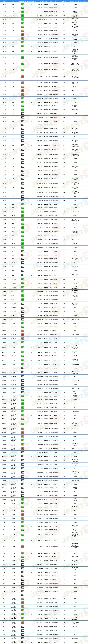This screenshot has height=644, width=88.
Task: Select the CEPA engine code cell
Action: [x=75, y=102]
